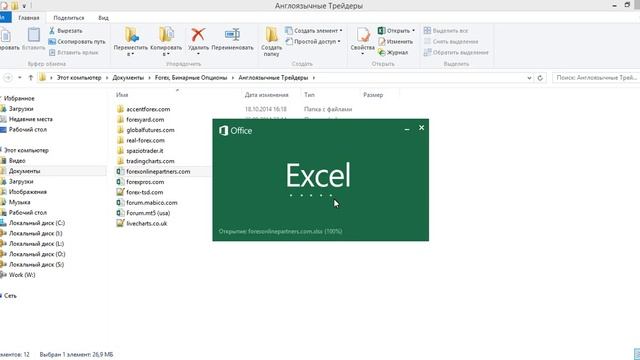Viewport: 640px width, 360px height.
Task: Select Work (W:) drive in tree
Action: pos(22,275)
